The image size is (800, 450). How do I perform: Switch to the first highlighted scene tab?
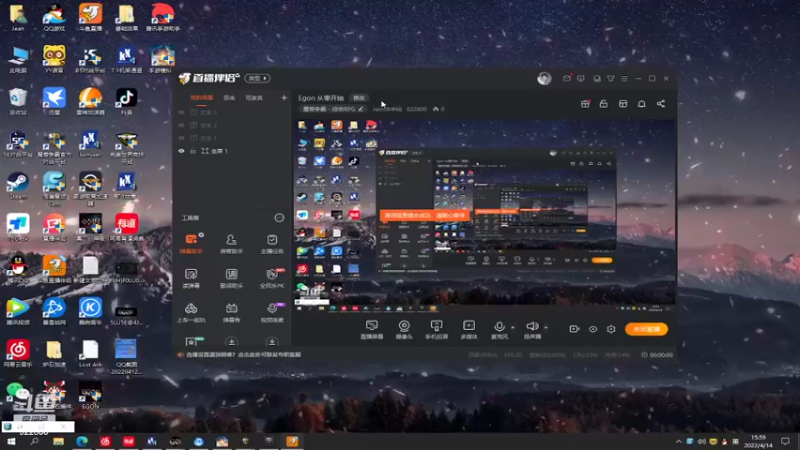202,97
